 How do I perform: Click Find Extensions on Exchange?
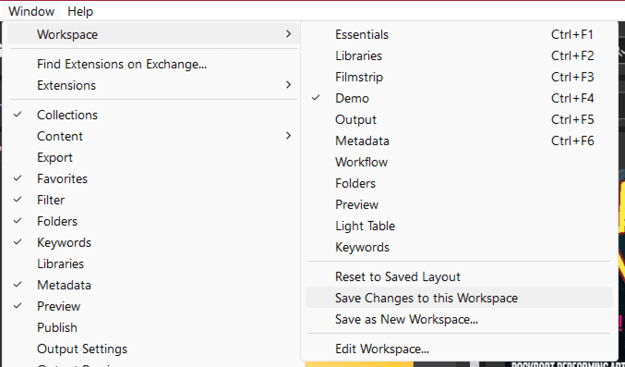pyautogui.click(x=153, y=64)
